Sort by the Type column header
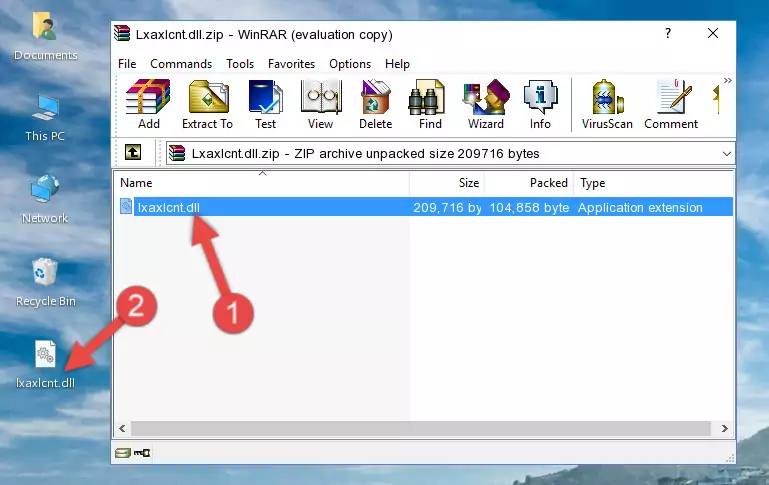 [x=653, y=183]
